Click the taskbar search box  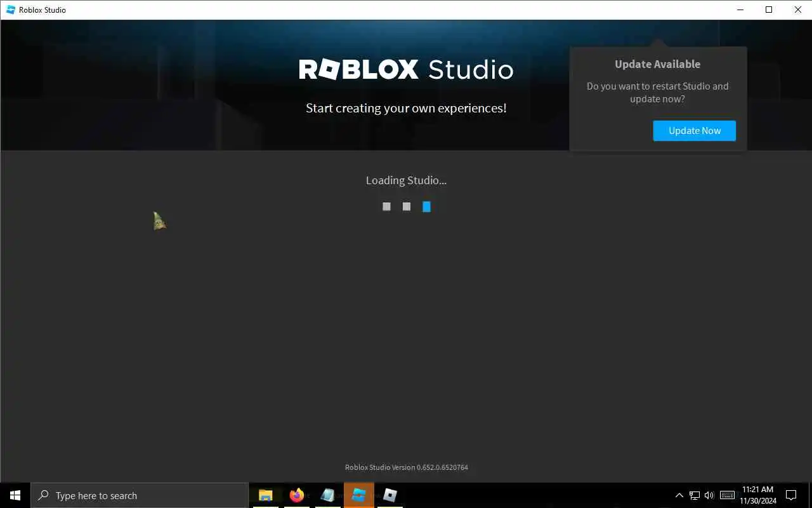140,495
